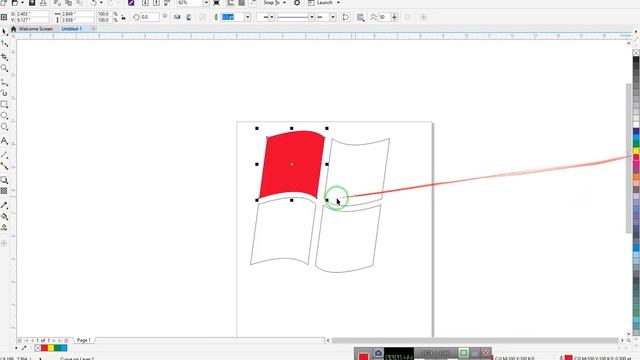The width and height of the screenshot is (640, 360).
Task: Click green swatch in the document palette
Action: click(58, 348)
